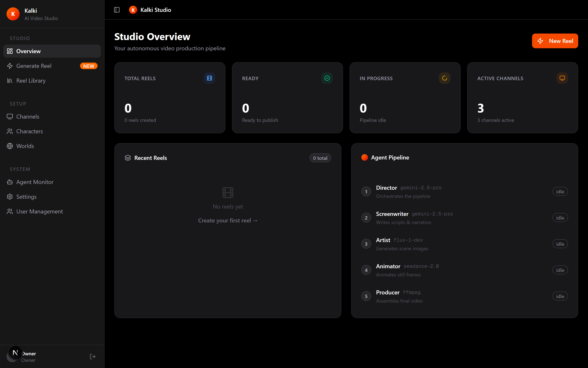The image size is (588, 368).
Task: Click the ffmpeg label beside Producer
Action: [x=412, y=292]
